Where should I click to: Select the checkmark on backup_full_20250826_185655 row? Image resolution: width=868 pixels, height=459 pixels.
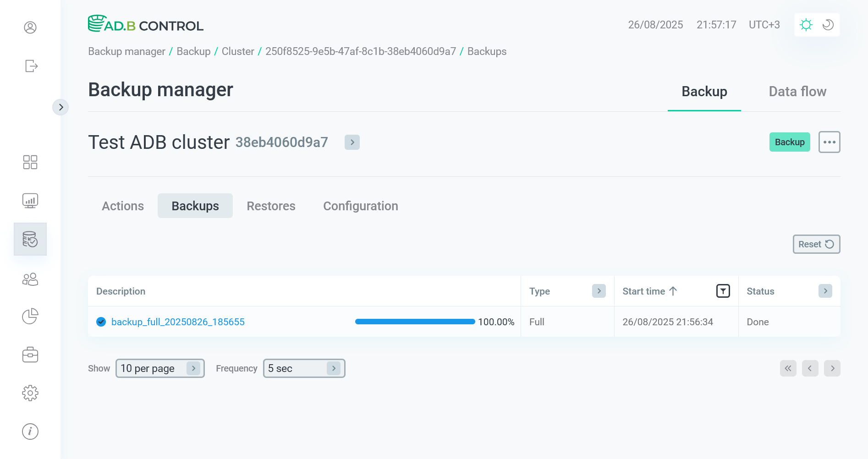pyautogui.click(x=100, y=322)
